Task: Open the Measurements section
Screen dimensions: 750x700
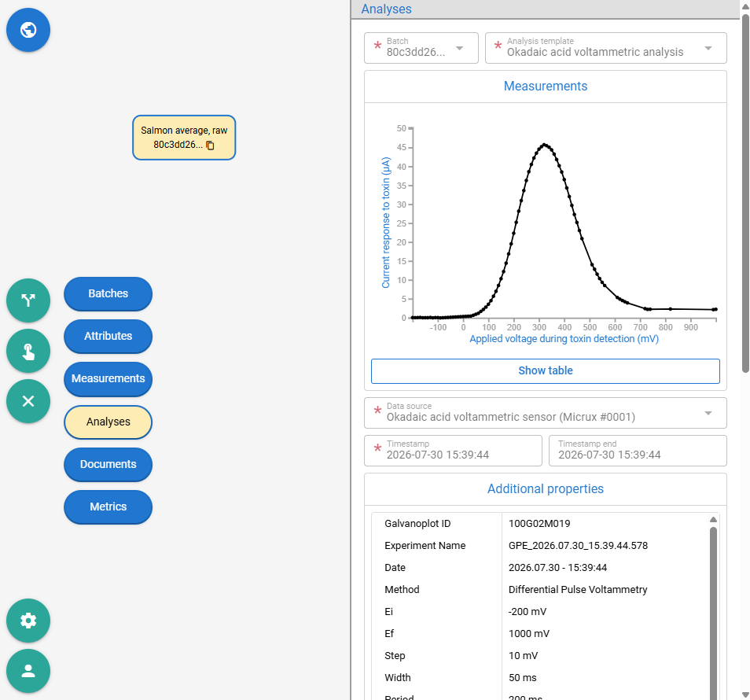Action: [x=108, y=378]
